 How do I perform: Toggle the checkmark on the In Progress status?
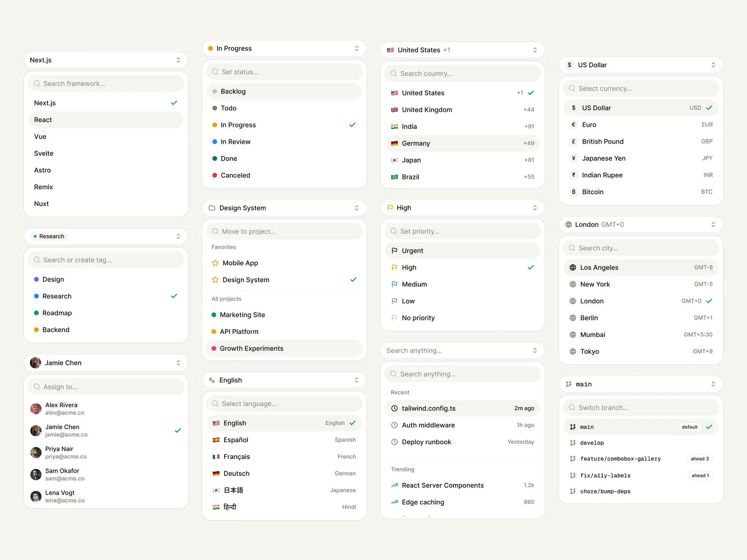352,125
